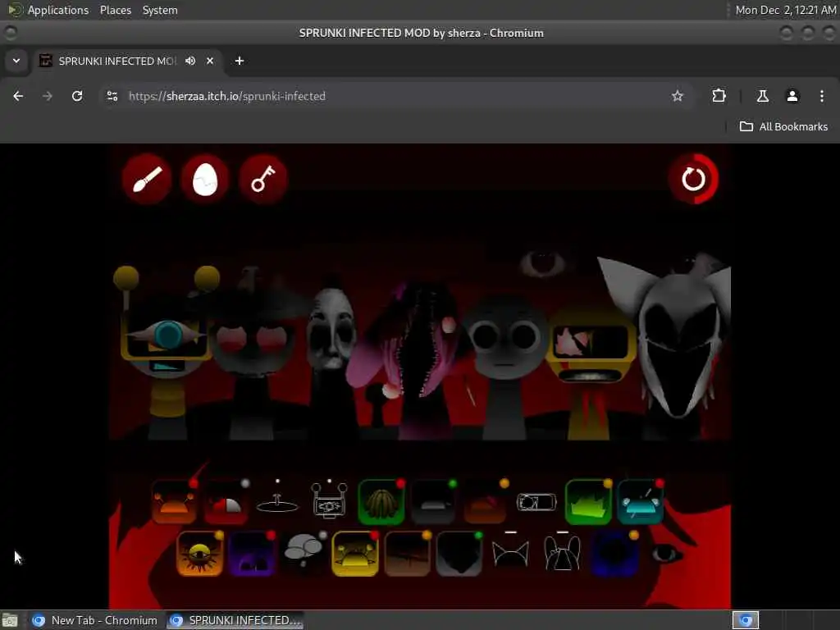Pick the teal robot sound icon
This screenshot has height=630, width=840.
pyautogui.click(x=640, y=502)
